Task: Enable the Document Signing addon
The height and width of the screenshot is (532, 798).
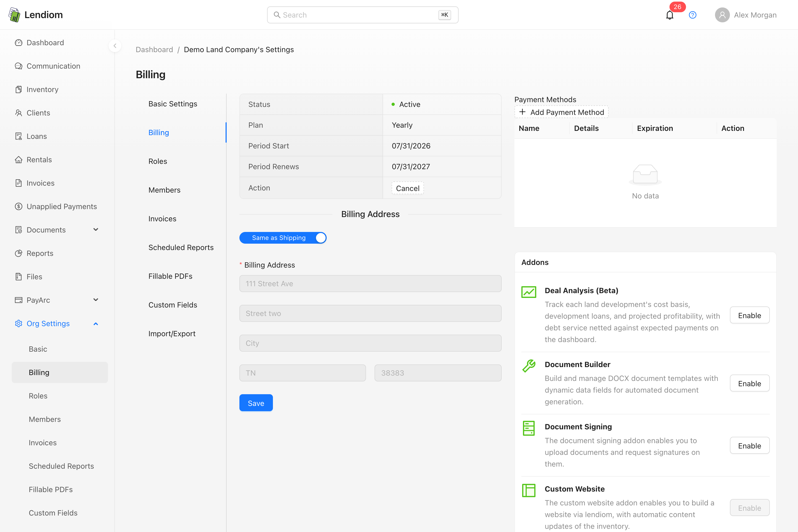Action: [x=750, y=446]
